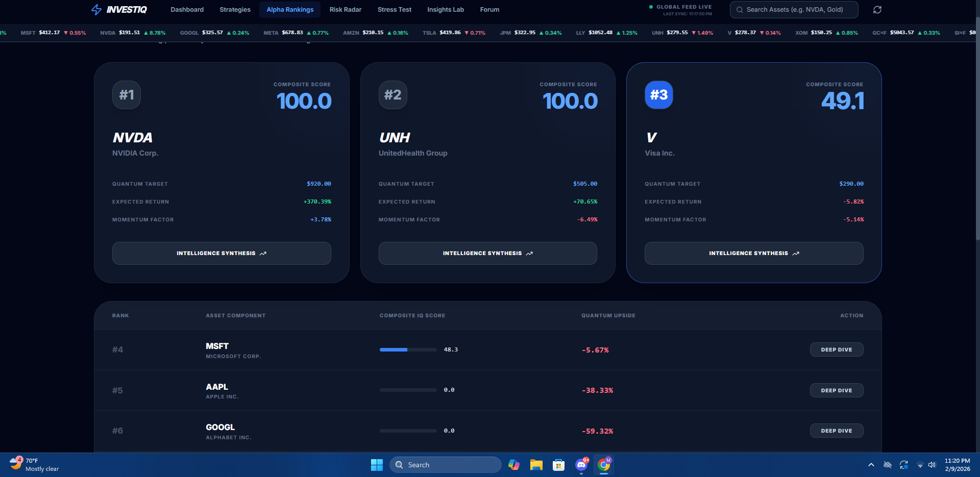Click the magnifier icon in asset search
This screenshot has width=980, height=477.
click(740, 10)
